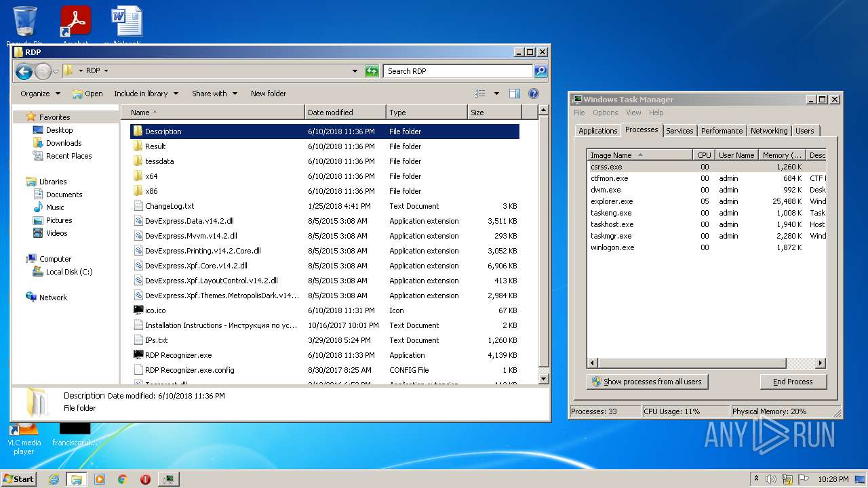Show the preview pane icon

point(515,94)
